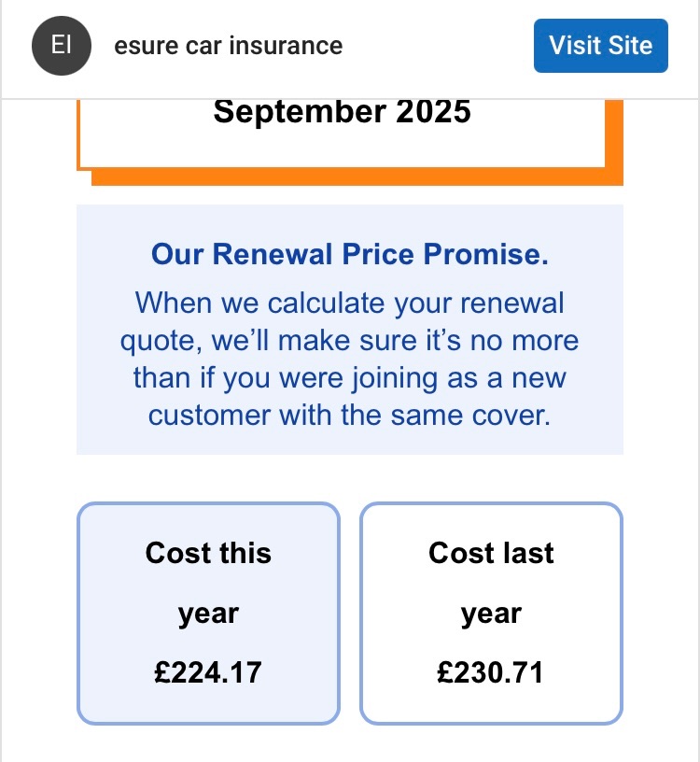Viewport: 700px width, 762px height.
Task: Click the 'quote, we'll make sure' line
Action: [x=350, y=341]
